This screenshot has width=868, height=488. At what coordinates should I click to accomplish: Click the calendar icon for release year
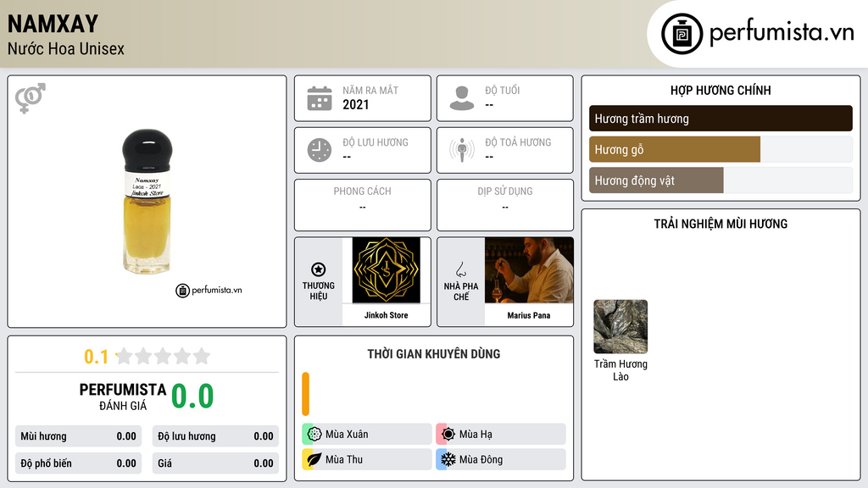[x=320, y=98]
